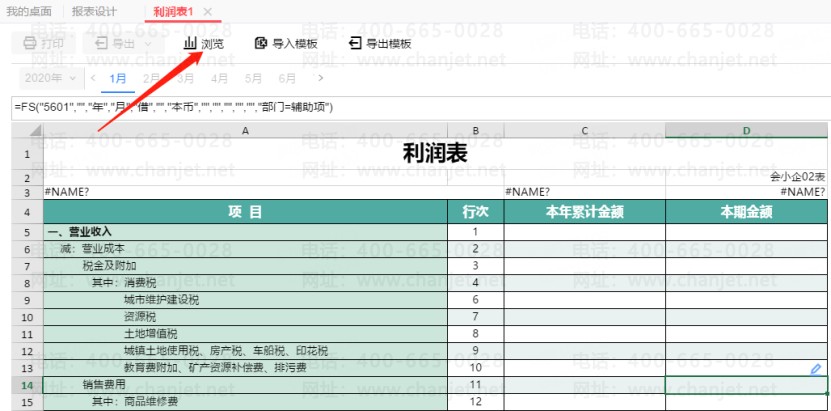Click the 本期金额 header cell
This screenshot has height=411, width=831.
coord(746,211)
